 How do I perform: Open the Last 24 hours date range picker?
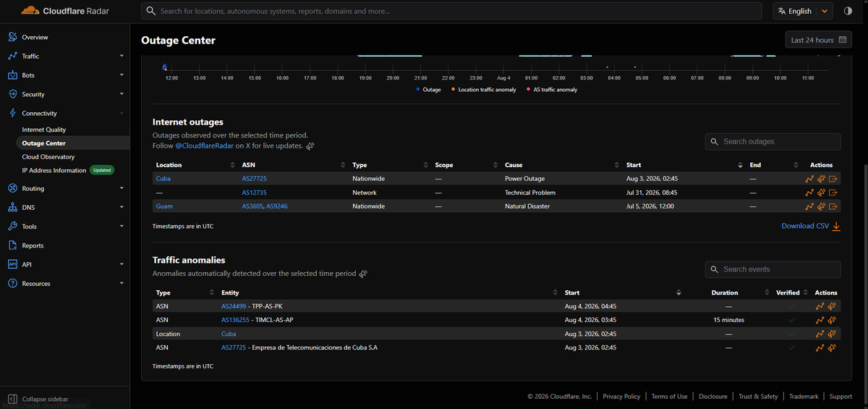point(818,40)
